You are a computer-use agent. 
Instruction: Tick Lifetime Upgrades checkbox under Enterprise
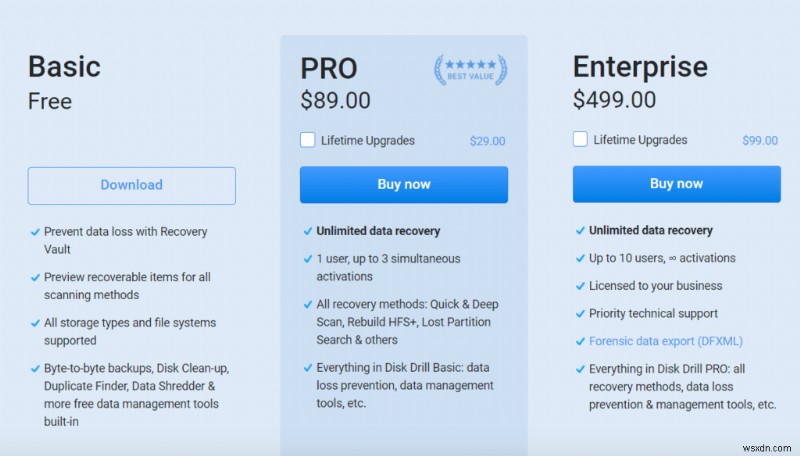580,139
